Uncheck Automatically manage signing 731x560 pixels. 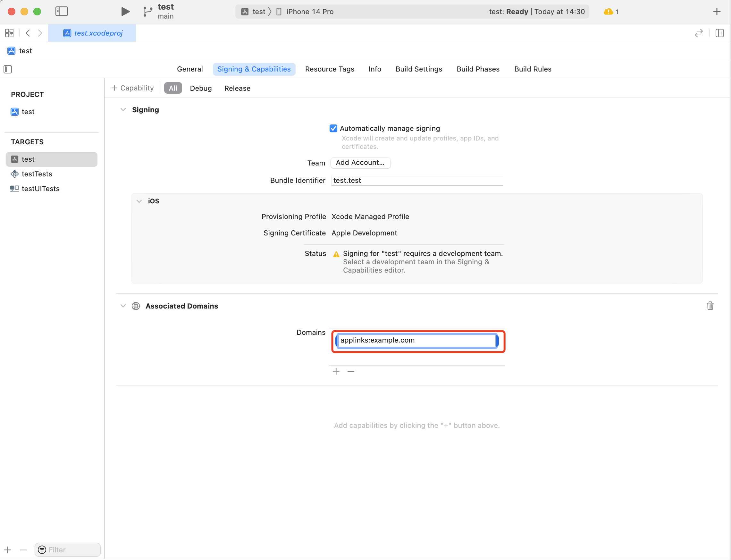tap(333, 128)
